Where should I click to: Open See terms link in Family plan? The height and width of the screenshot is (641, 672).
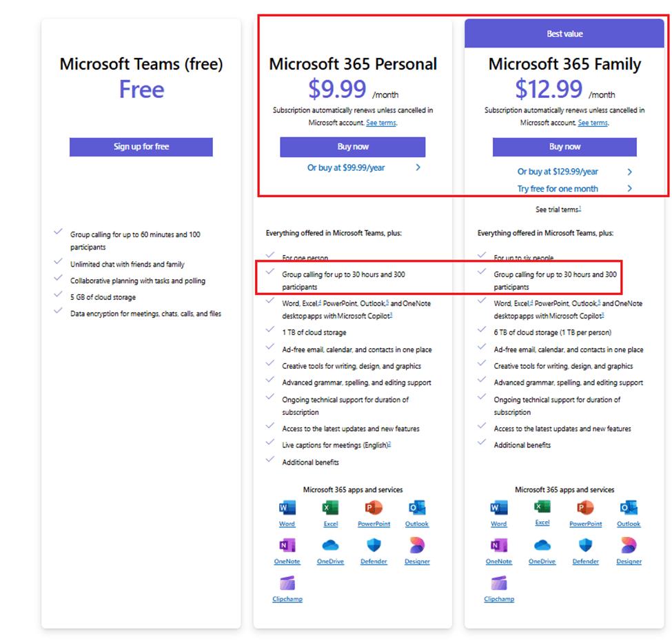[x=593, y=123]
